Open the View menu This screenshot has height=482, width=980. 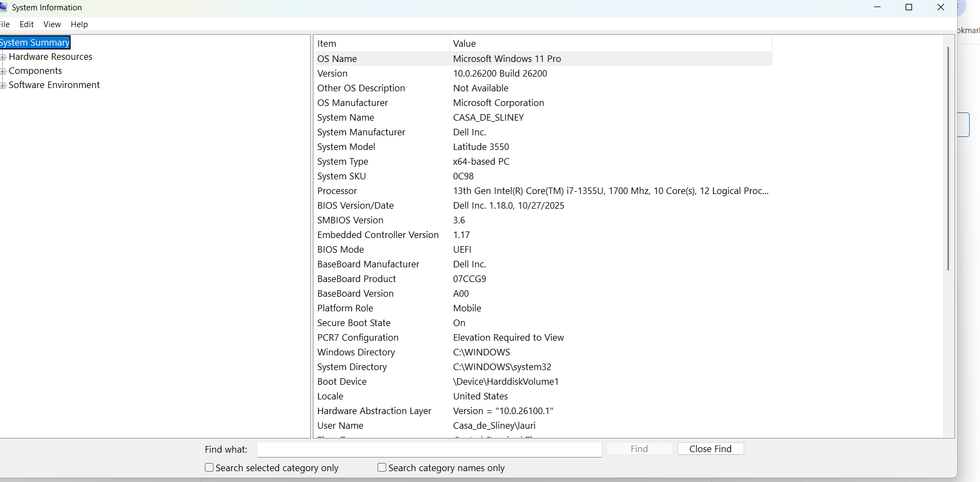[52, 24]
